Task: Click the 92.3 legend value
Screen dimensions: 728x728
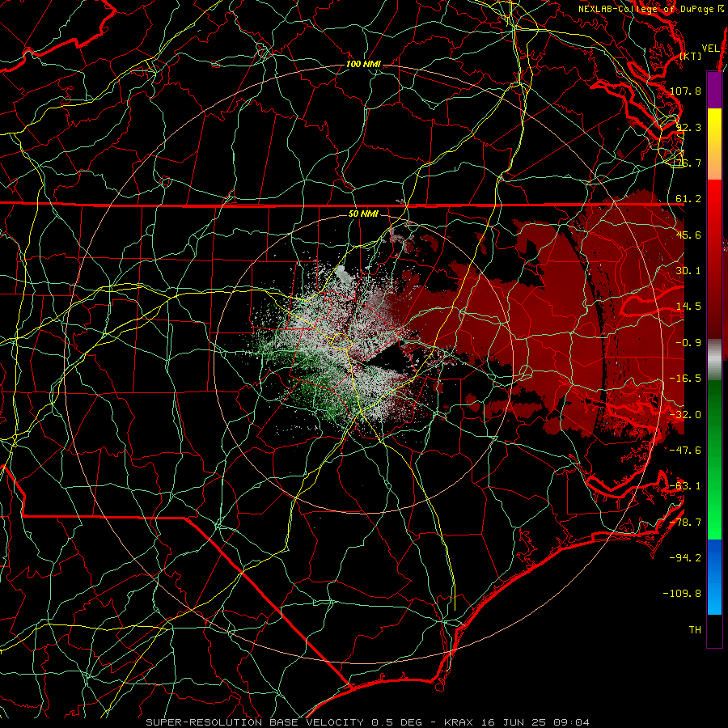Action: point(688,127)
